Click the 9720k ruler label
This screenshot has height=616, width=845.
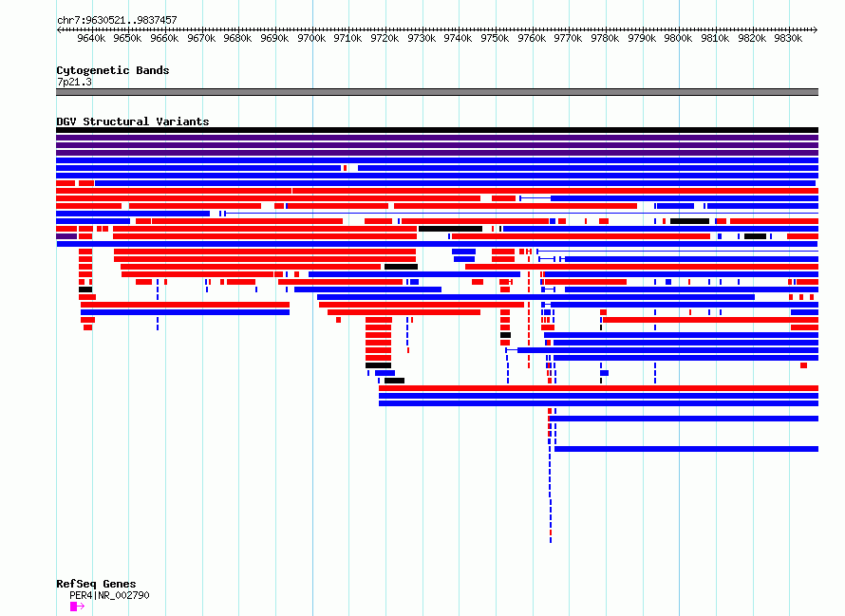385,38
